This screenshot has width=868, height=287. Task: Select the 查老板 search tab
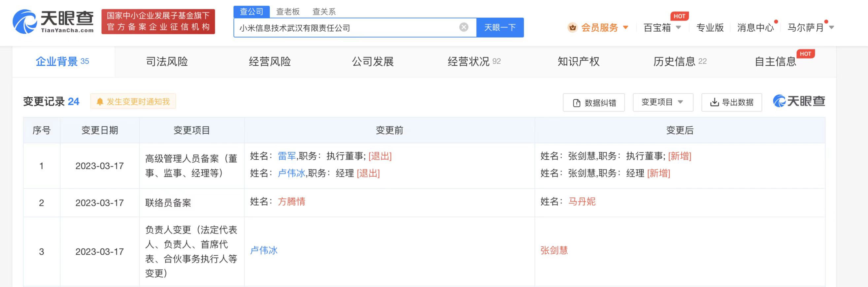[x=288, y=12]
